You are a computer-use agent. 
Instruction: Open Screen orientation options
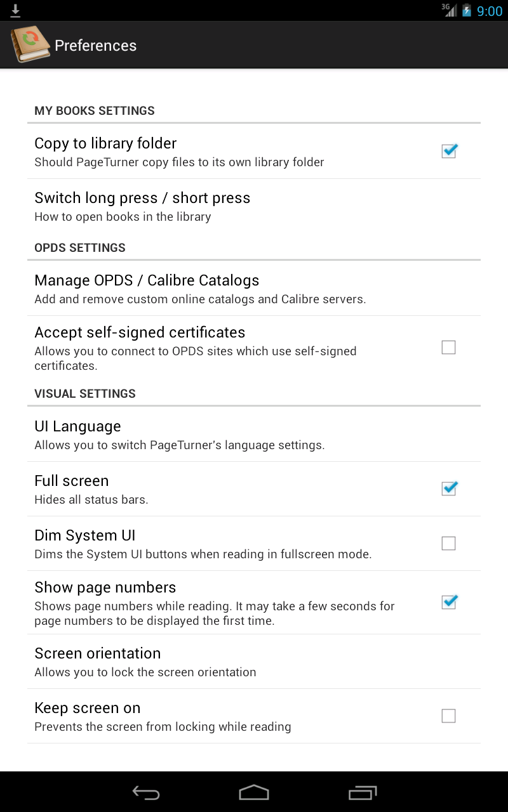click(257, 662)
